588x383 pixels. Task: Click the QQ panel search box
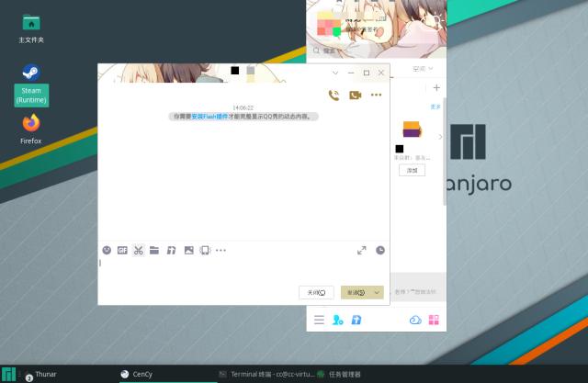(375, 51)
